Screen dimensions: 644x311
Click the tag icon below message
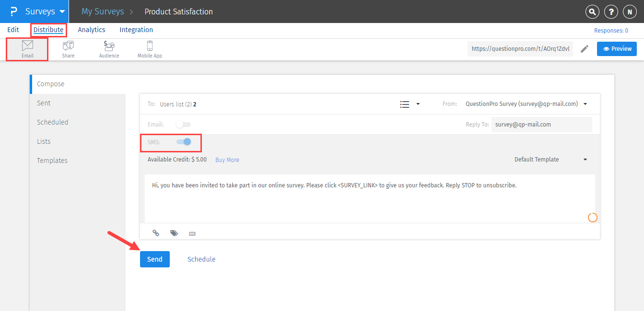click(x=174, y=233)
